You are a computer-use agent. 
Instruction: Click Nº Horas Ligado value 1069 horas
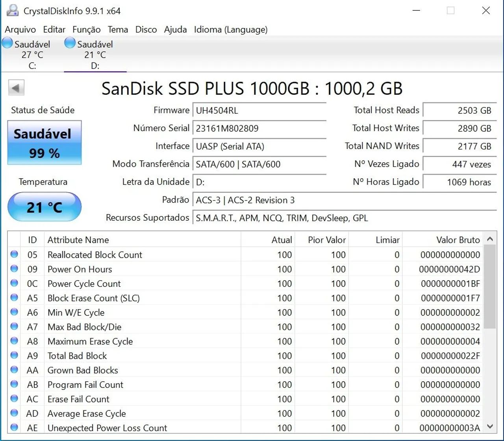pos(460,182)
